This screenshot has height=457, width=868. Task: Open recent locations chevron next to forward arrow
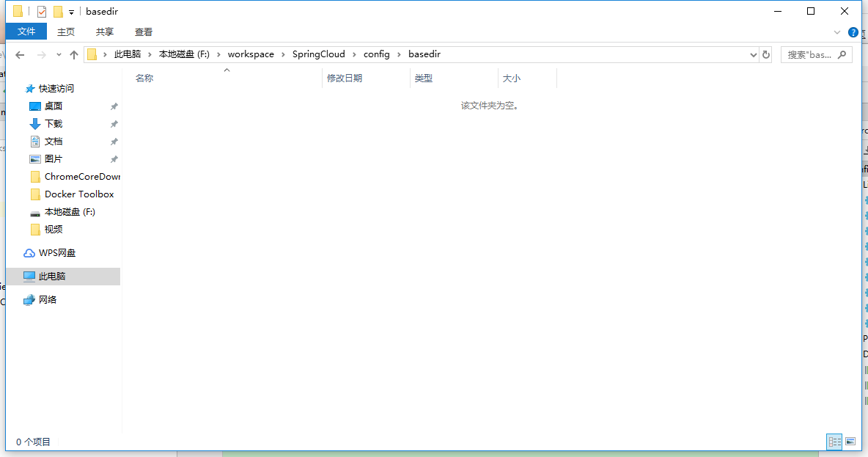[59, 54]
